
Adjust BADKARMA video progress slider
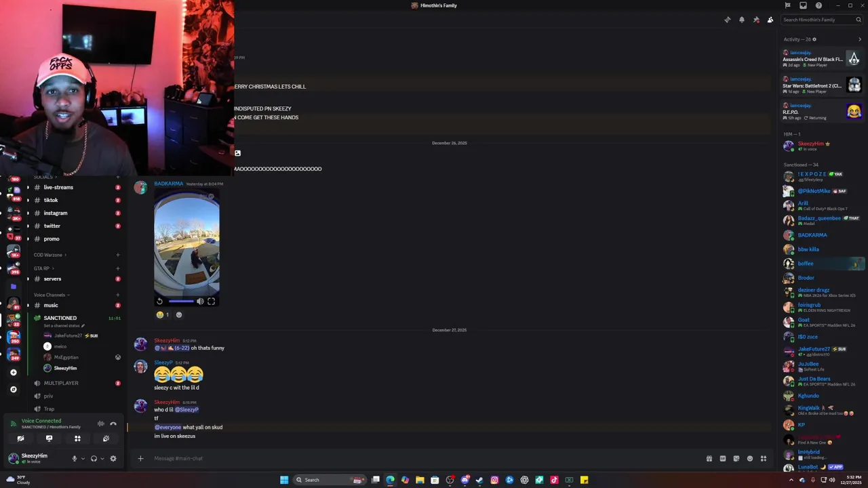[181, 302]
